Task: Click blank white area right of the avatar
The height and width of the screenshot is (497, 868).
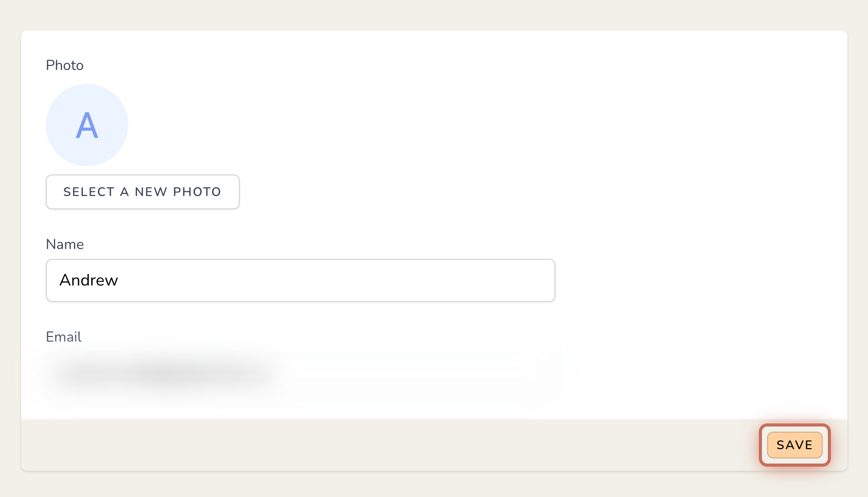Action: [x=463, y=125]
